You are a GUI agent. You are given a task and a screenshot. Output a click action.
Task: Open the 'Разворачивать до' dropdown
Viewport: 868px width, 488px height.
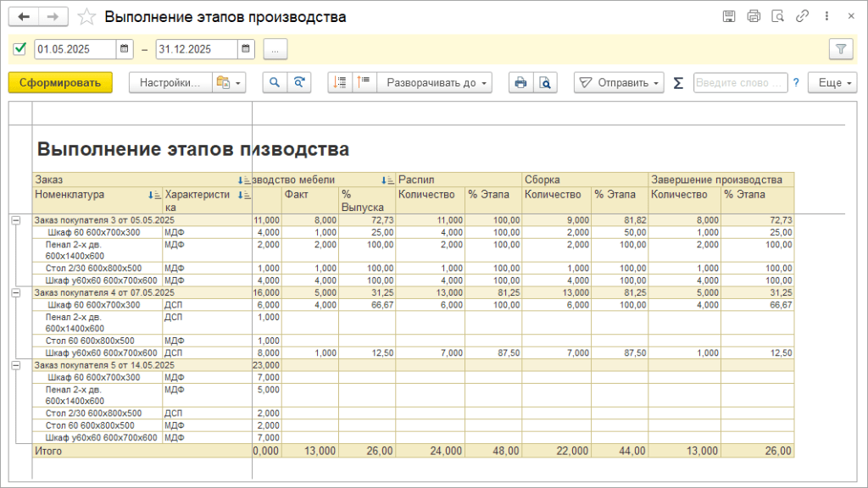tap(437, 82)
